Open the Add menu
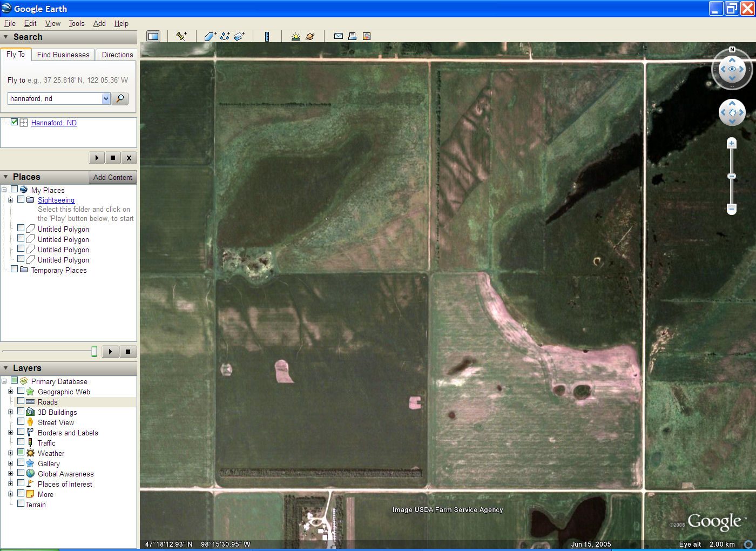This screenshot has width=756, height=551. coord(99,23)
